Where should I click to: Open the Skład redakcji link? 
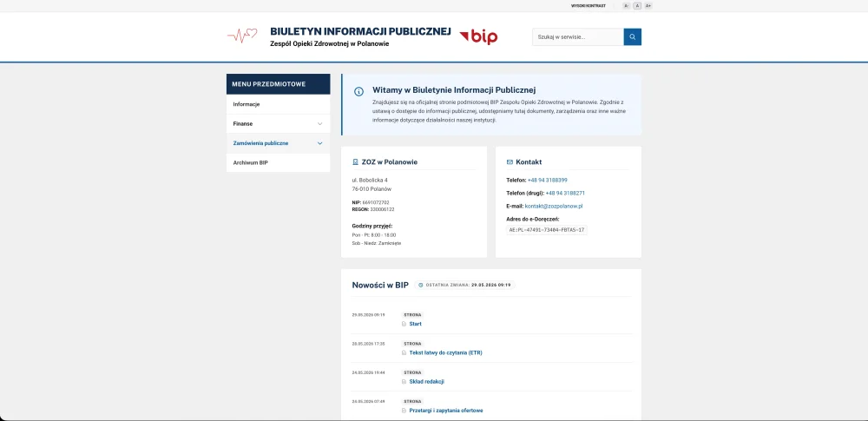coord(427,382)
